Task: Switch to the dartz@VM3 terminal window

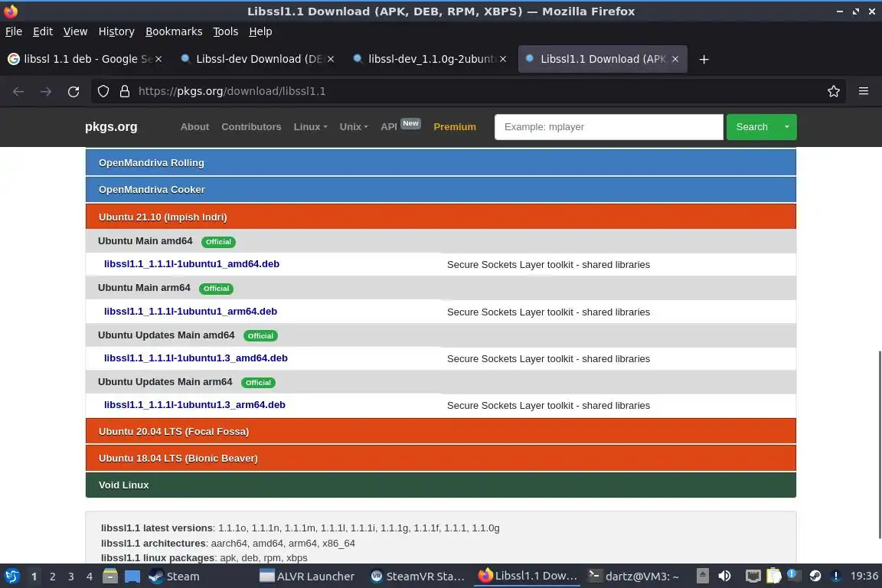Action: [x=634, y=577]
